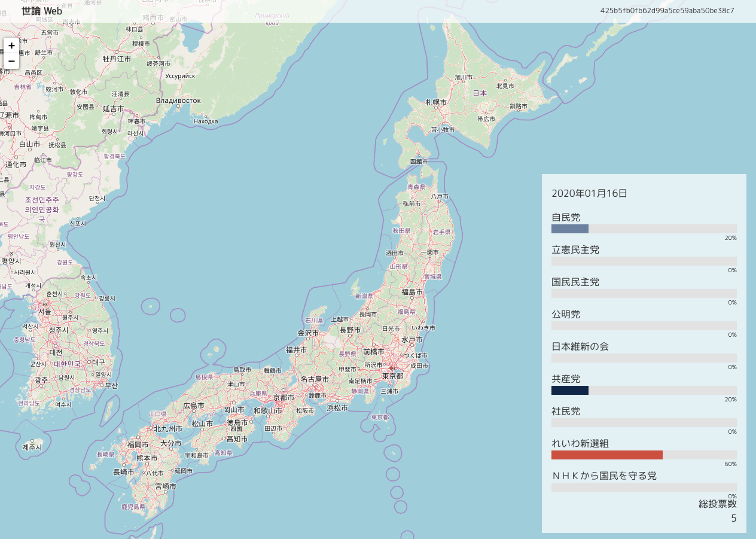The width and height of the screenshot is (756, 539).
Task: Click 宮崎市 on the map
Action: click(x=165, y=486)
